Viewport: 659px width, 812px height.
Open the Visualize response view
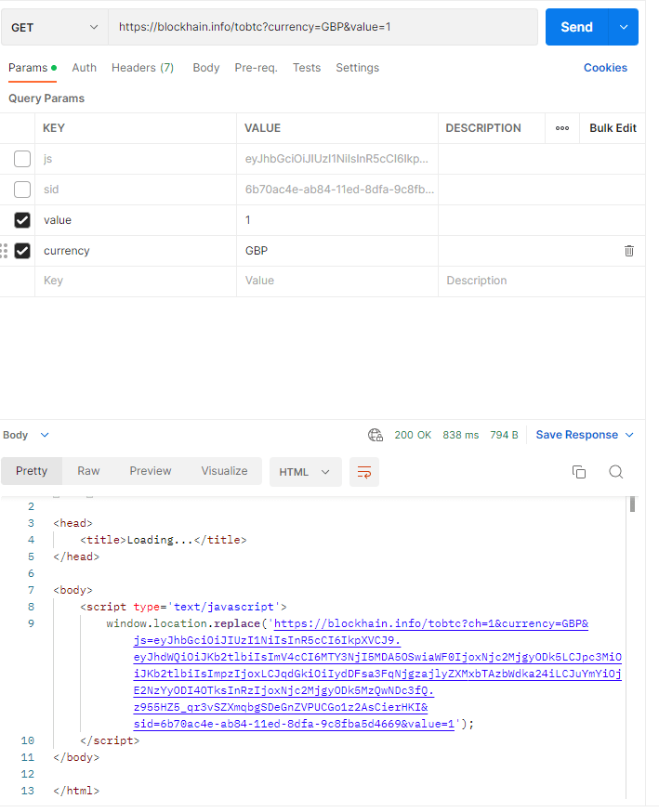pyautogui.click(x=224, y=471)
